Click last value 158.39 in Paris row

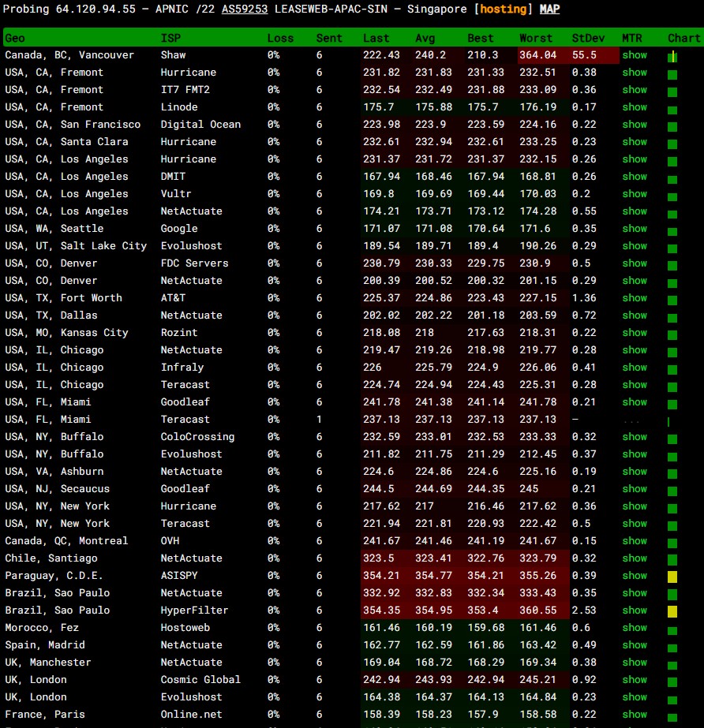pos(381,714)
